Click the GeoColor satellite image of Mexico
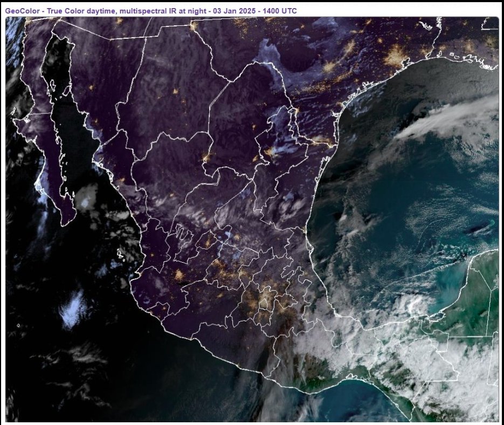The height and width of the screenshot is (425, 504). 252,219
